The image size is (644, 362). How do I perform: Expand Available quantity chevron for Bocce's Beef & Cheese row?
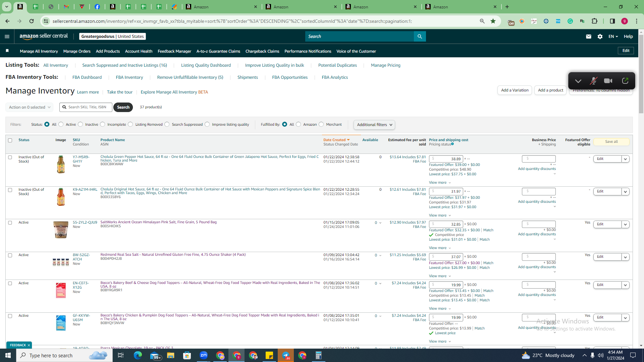pyautogui.click(x=380, y=284)
